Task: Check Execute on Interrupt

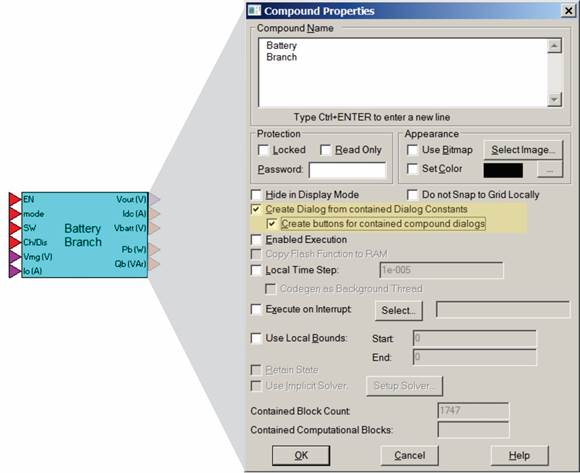Action: [256, 309]
